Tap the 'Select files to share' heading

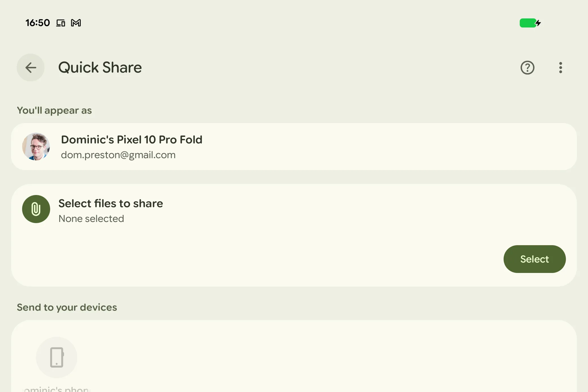click(x=110, y=204)
